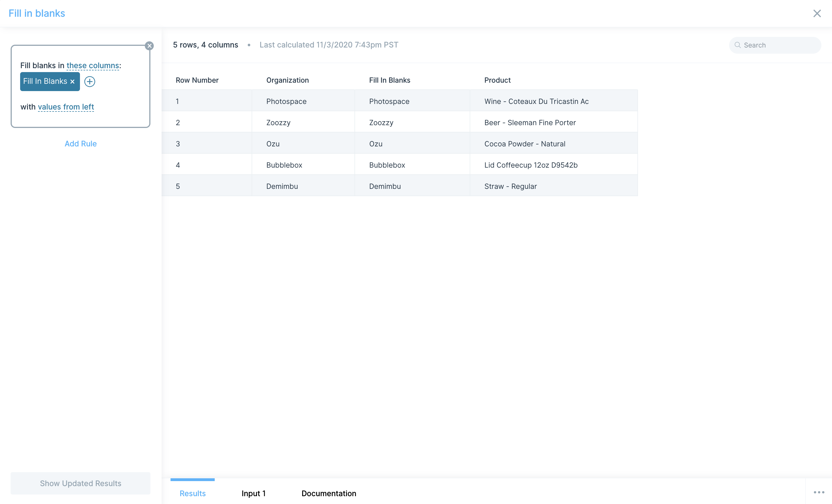Remove the Fill In Blanks column tag
Image resolution: width=832 pixels, height=504 pixels.
tap(72, 82)
